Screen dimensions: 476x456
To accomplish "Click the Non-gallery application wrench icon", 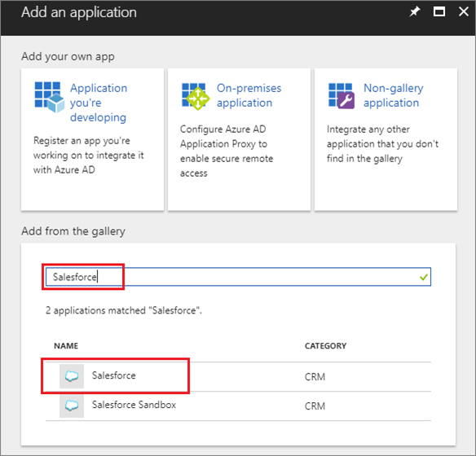I will [x=342, y=96].
